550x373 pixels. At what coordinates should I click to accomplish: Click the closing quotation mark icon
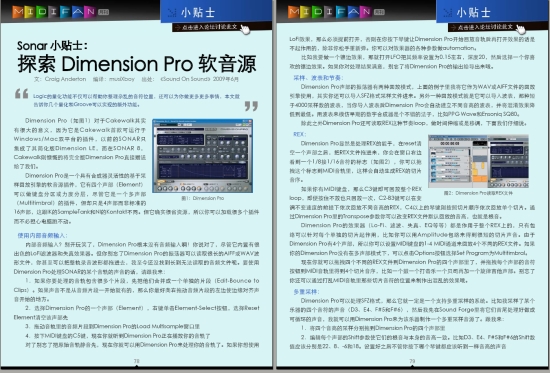(251, 106)
